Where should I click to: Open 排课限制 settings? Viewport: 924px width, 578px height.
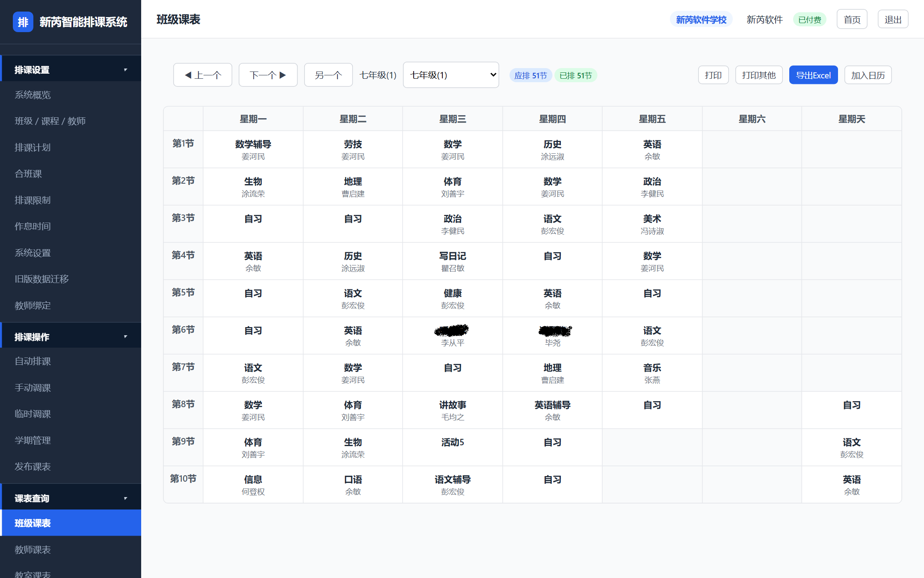pyautogui.click(x=71, y=200)
